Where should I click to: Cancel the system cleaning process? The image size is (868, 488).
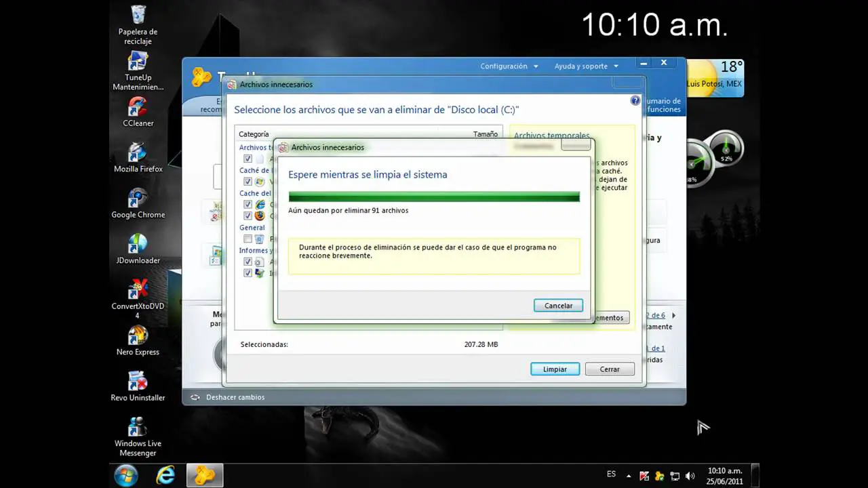pos(558,305)
